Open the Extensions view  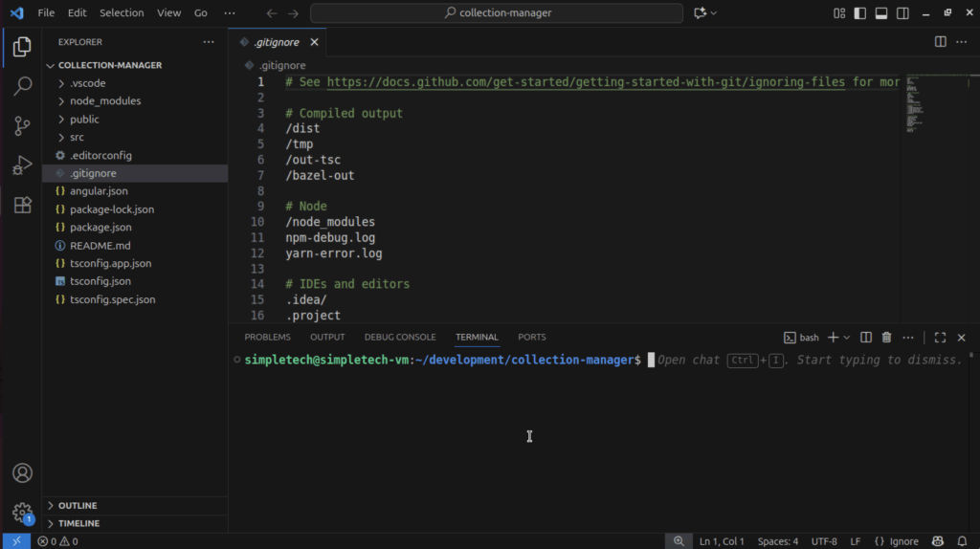(x=22, y=205)
